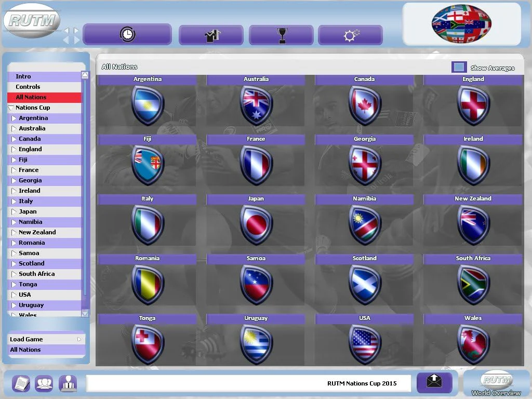The height and width of the screenshot is (399, 532).
Task: Open the mail envelope button
Action: tap(434, 382)
